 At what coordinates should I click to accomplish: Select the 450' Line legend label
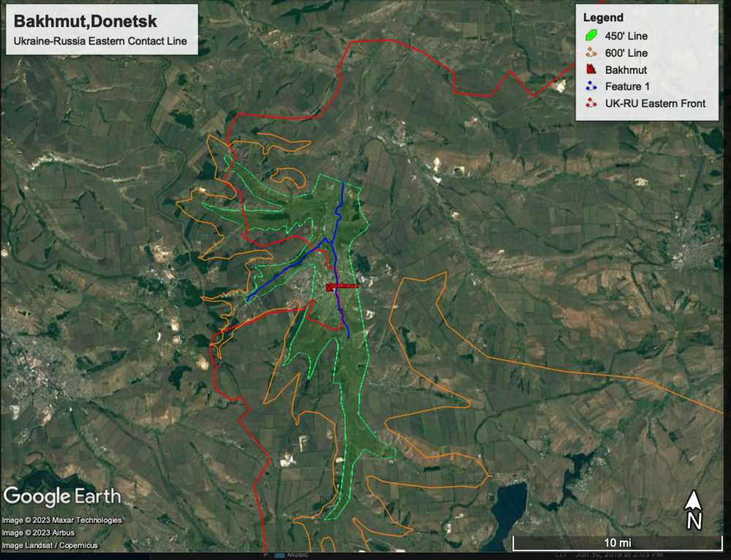pos(626,36)
